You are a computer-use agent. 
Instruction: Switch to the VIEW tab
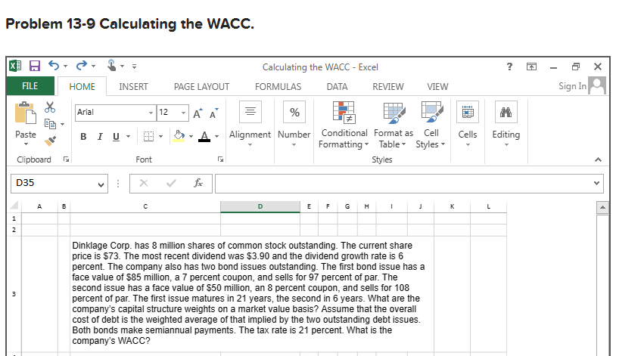tap(437, 86)
